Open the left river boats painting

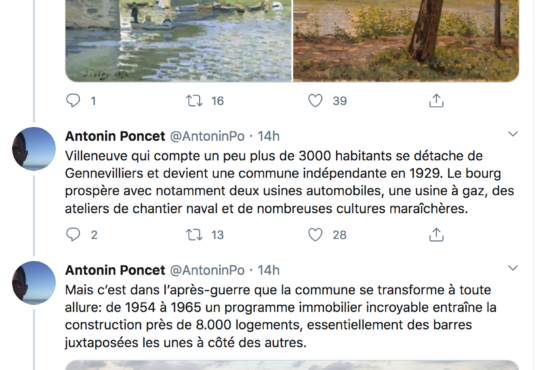tap(178, 41)
